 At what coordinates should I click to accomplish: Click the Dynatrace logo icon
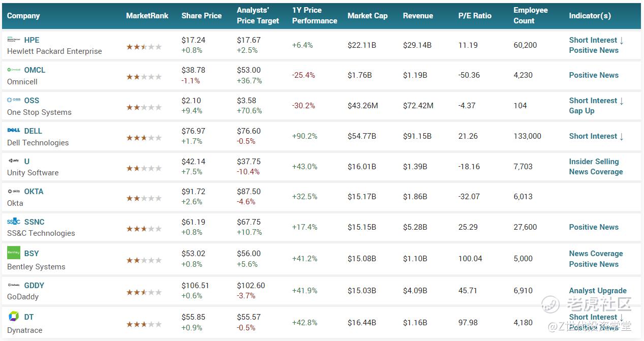(14, 317)
